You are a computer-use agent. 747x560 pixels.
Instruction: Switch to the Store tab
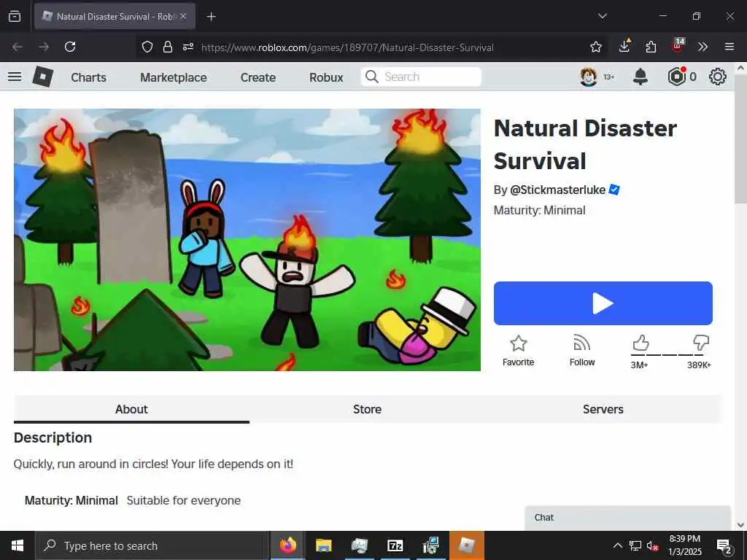point(368,409)
